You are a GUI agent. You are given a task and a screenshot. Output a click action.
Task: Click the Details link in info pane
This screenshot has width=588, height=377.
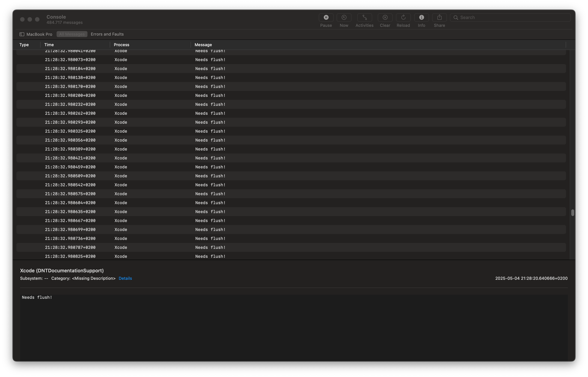(x=125, y=278)
